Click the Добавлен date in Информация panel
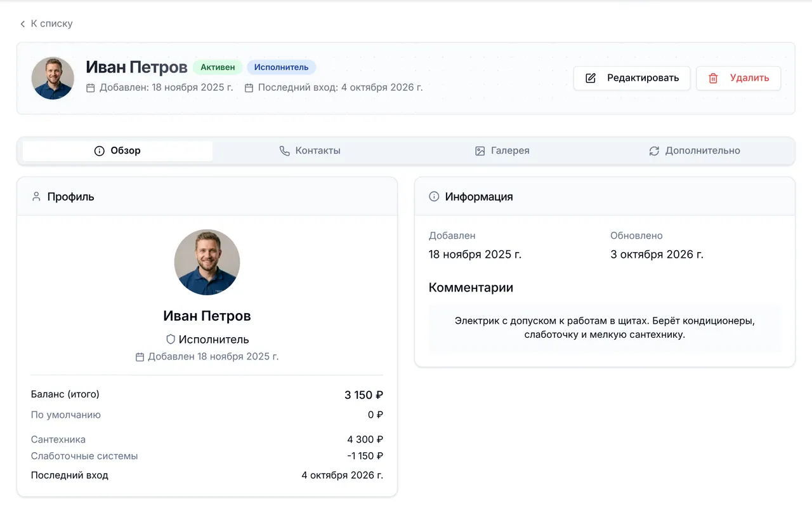The height and width of the screenshot is (508, 812). (x=475, y=255)
